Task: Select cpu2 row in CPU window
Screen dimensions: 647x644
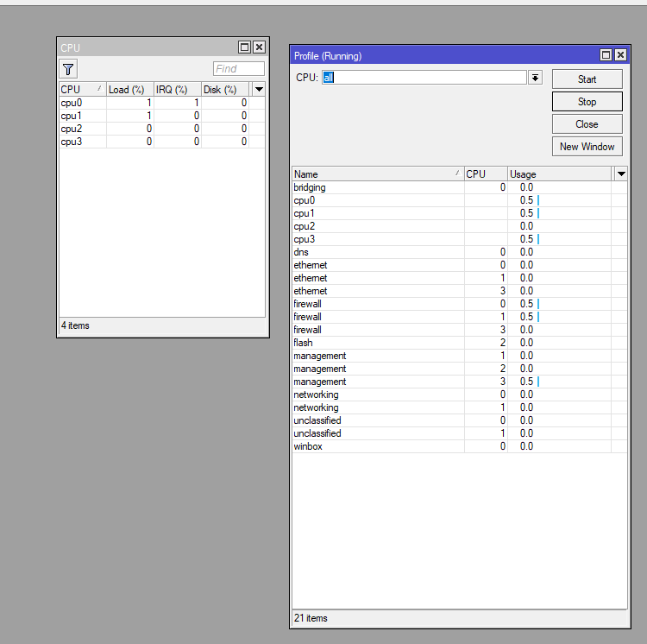Action: pos(162,129)
